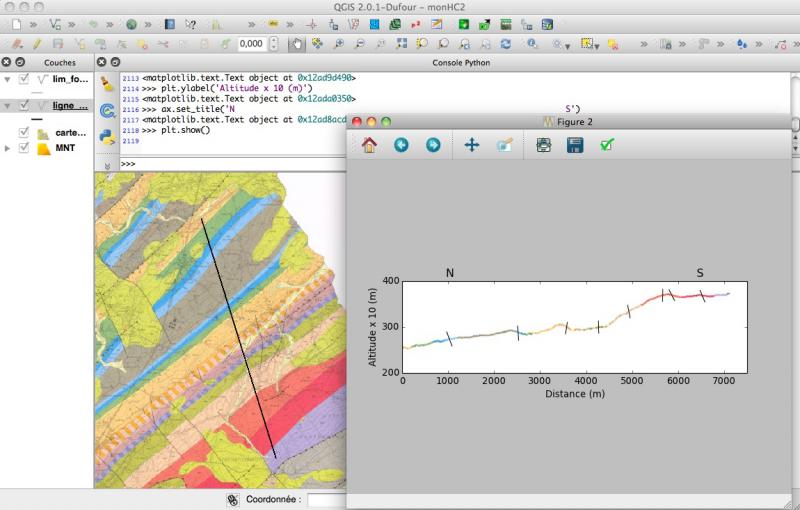Image resolution: width=800 pixels, height=510 pixels.
Task: Toggle visibility of the MNT layer
Action: click(25, 148)
